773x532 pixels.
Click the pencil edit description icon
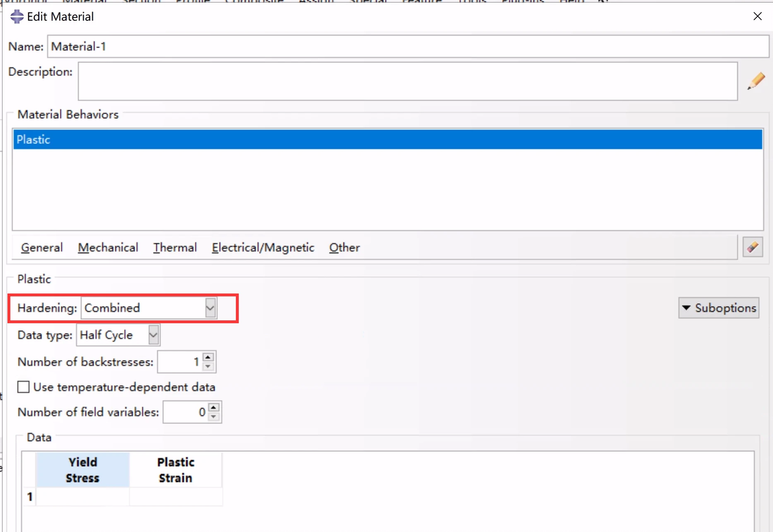click(x=755, y=81)
